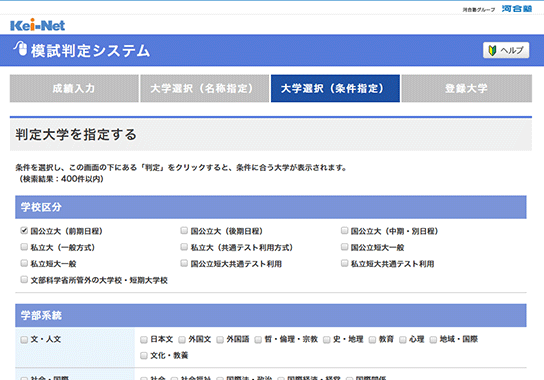Enable 国公立短大共通テスト利用 checkbox
Screen dimensions: 544x380
click(184, 263)
